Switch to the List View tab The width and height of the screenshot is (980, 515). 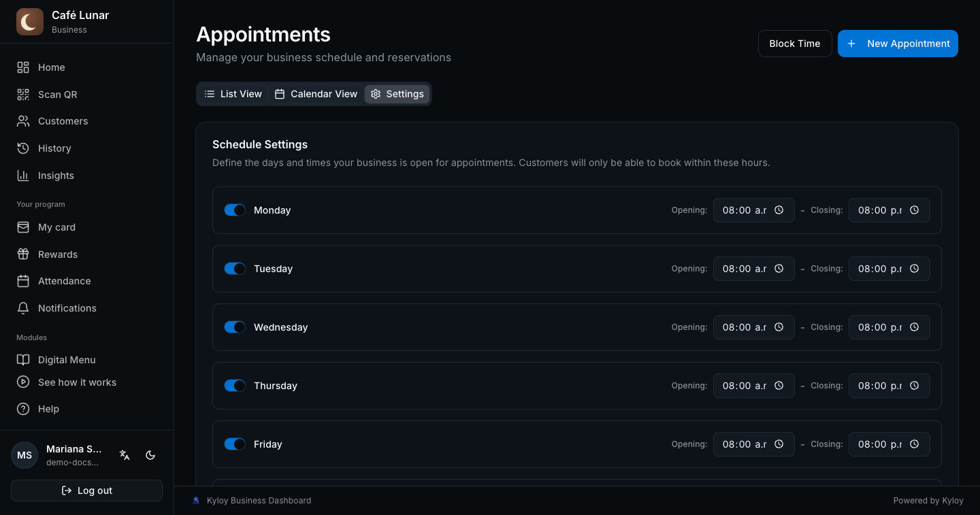(233, 94)
